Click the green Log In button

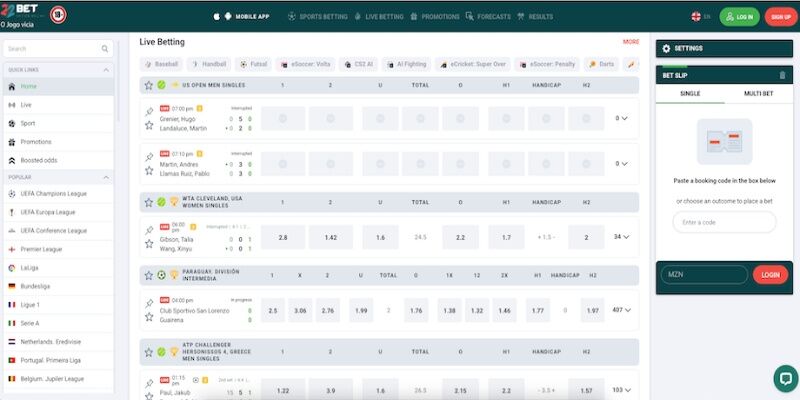pos(739,17)
